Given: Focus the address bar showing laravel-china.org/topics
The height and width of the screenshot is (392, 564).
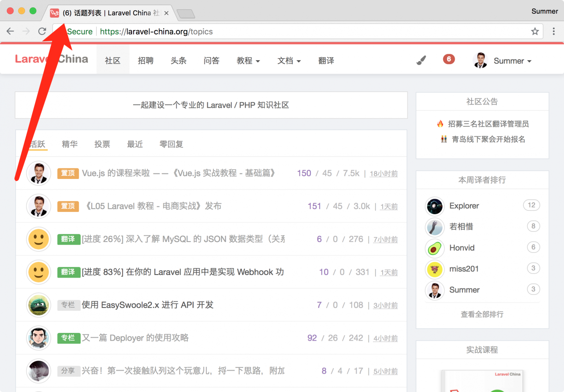Looking at the screenshot, I should (298, 31).
